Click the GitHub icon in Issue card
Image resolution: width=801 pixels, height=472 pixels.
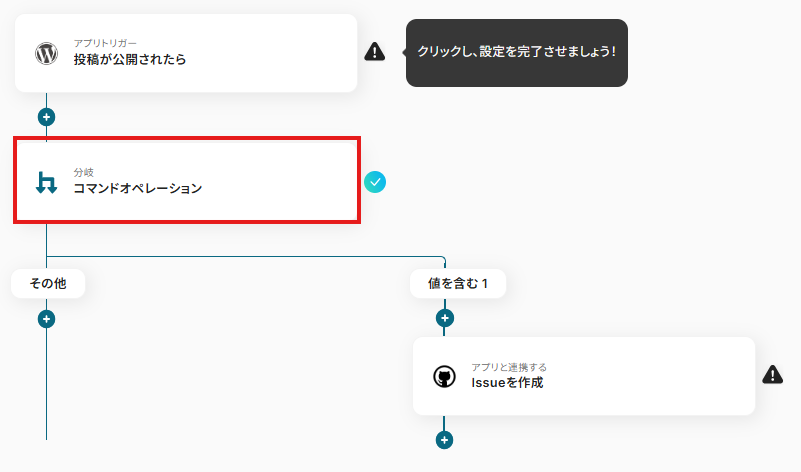pos(444,376)
